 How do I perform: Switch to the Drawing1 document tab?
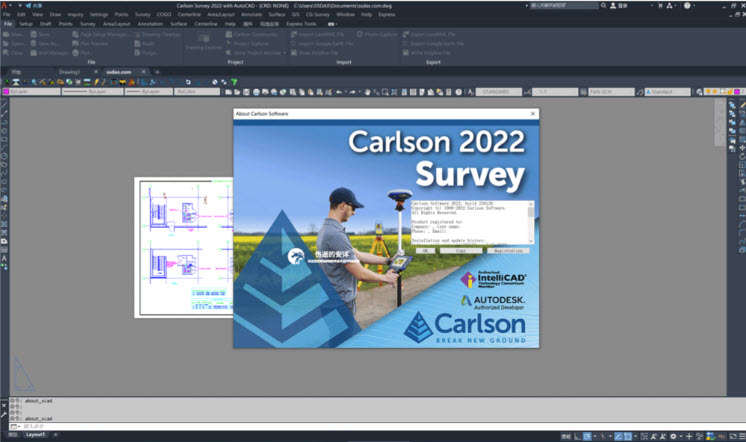[69, 72]
